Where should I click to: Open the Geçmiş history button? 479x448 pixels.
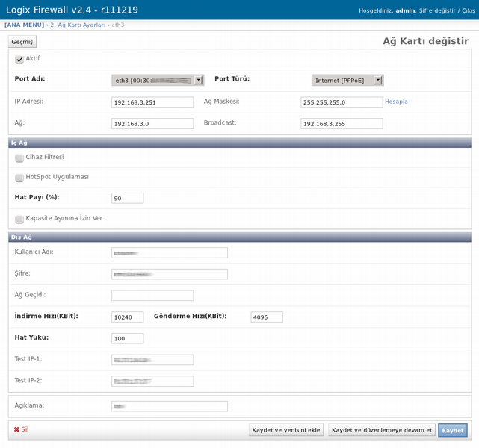[x=22, y=42]
